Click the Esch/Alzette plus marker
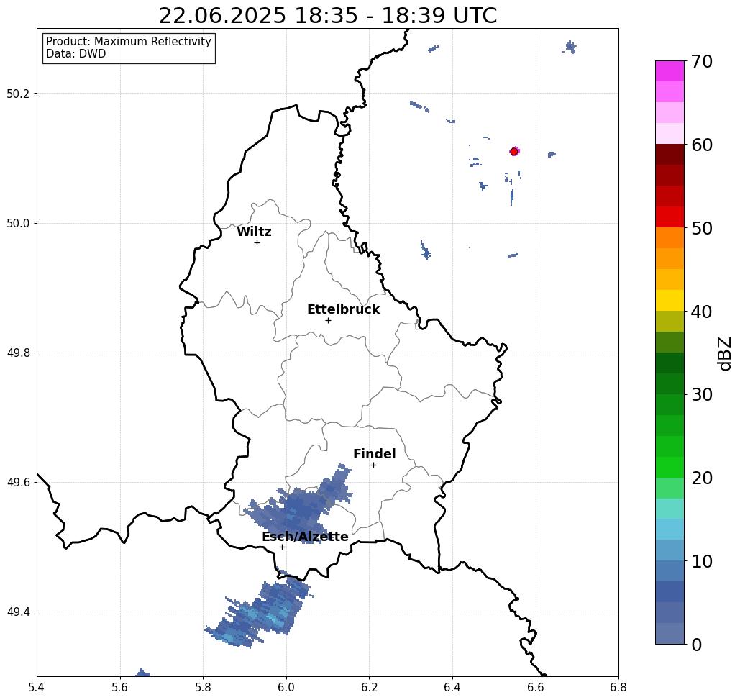740x700 pixels. pyautogui.click(x=282, y=547)
